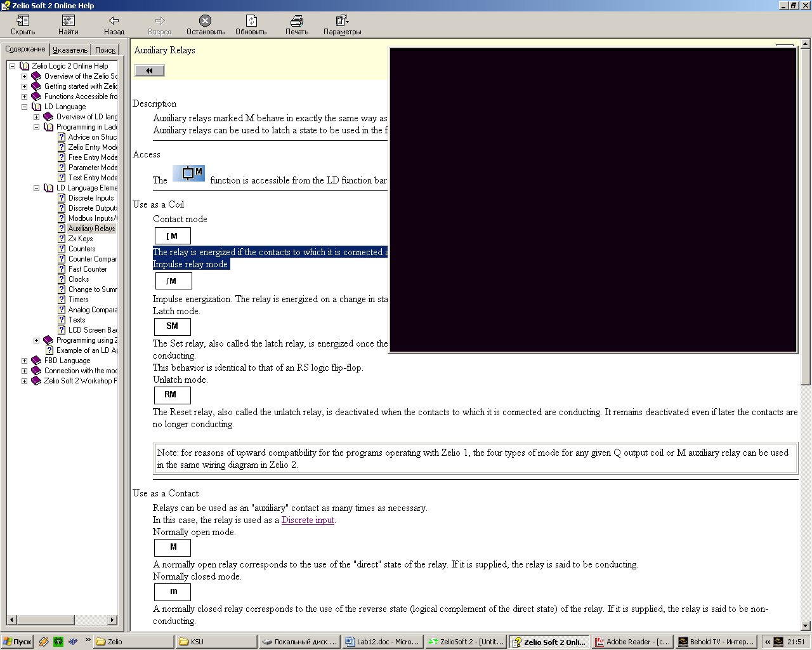Click the M auxiliary relay function icon
This screenshot has height=650, width=812.
(189, 173)
